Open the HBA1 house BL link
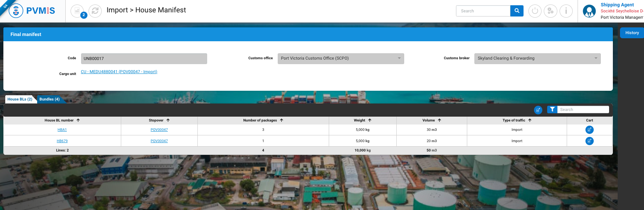The width and height of the screenshot is (644, 210). pyautogui.click(x=62, y=130)
